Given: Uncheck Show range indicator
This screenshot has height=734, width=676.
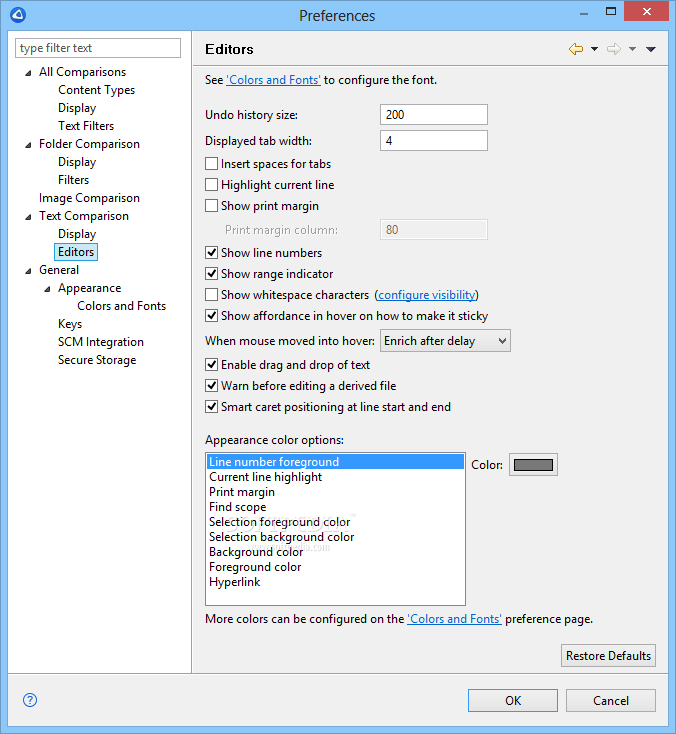Looking at the screenshot, I should [x=212, y=274].
